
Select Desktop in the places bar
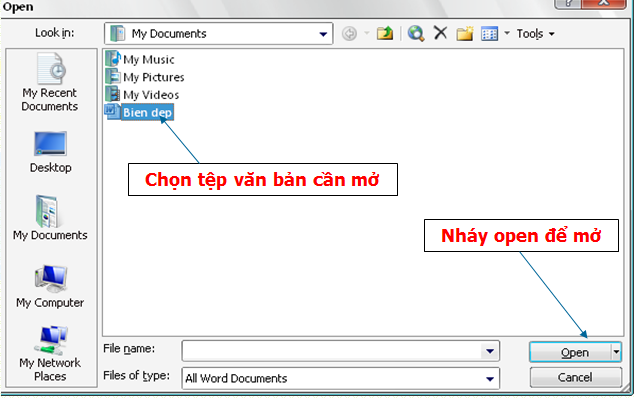coord(50,152)
